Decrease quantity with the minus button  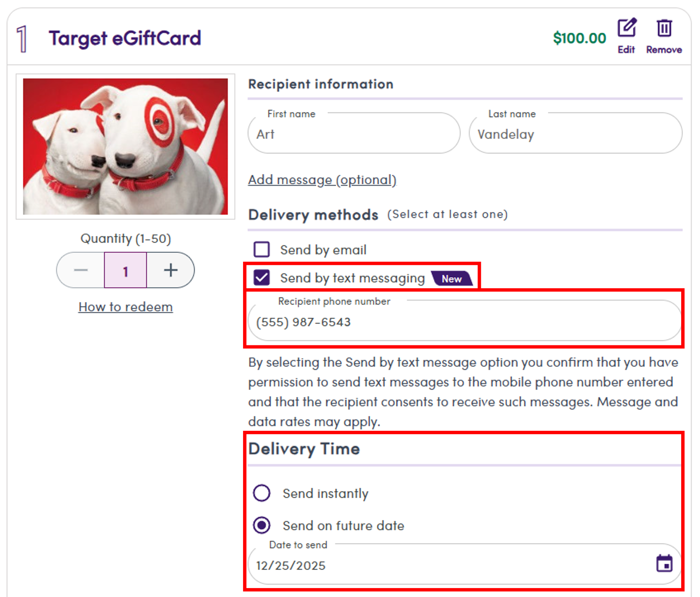point(81,270)
